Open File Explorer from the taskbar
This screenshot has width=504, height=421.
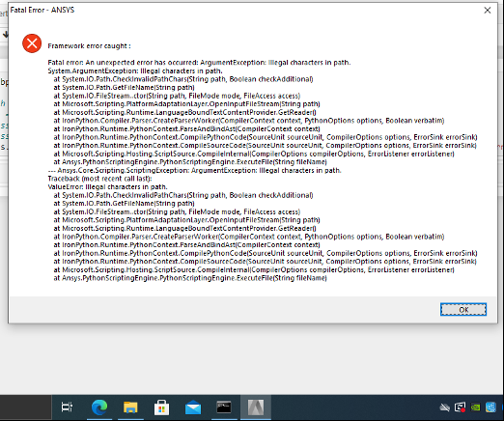pos(130,407)
